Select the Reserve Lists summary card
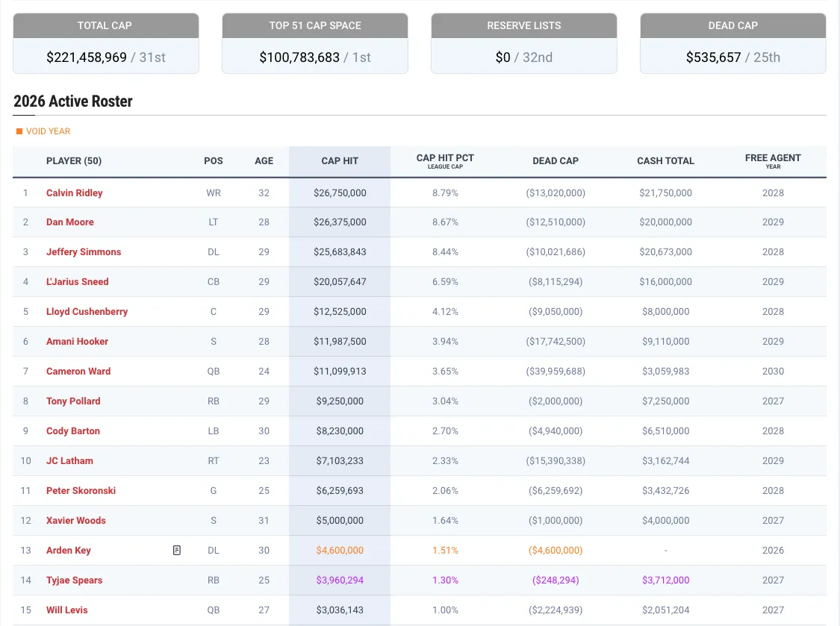840x626 pixels. click(x=523, y=43)
